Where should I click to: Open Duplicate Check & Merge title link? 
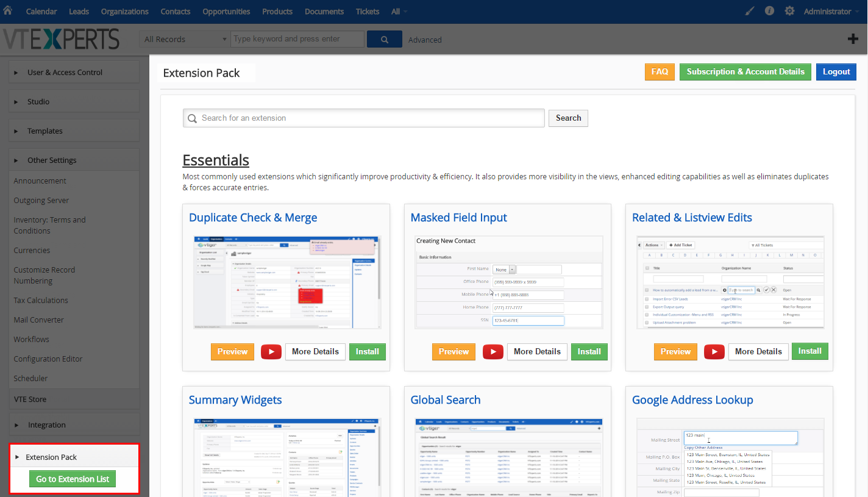(x=253, y=218)
